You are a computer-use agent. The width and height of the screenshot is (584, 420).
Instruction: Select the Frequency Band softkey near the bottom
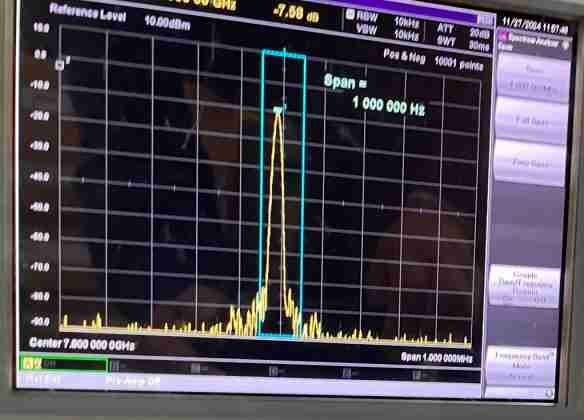pyautogui.click(x=522, y=366)
